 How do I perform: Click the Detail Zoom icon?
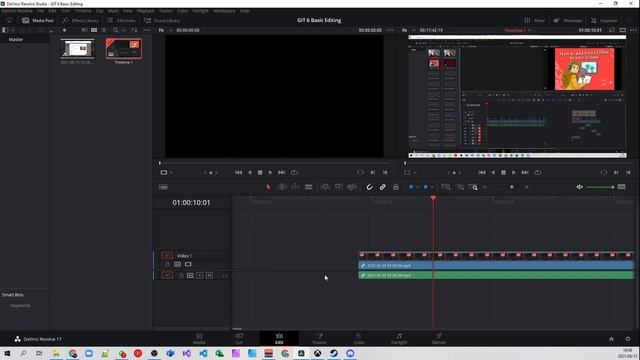point(460,187)
